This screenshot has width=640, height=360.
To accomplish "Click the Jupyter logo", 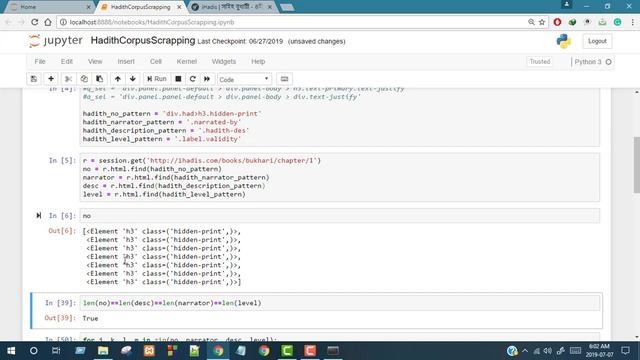I will [x=56, y=41].
